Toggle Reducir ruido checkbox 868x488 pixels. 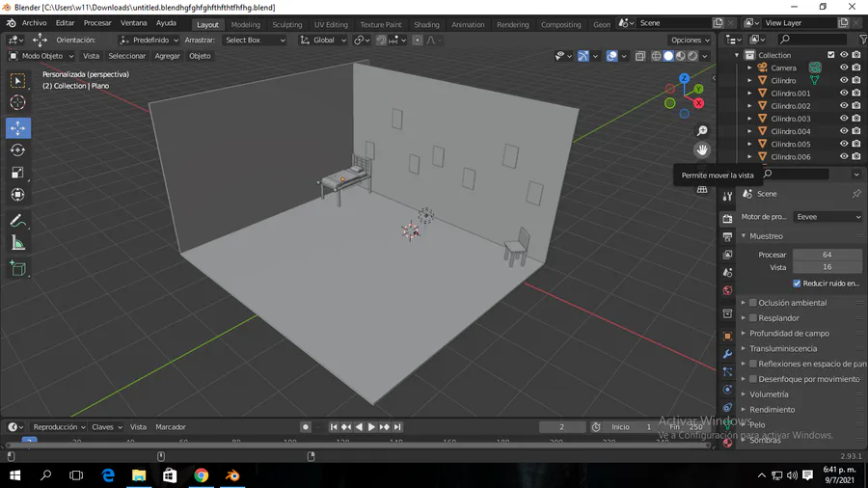click(x=797, y=284)
